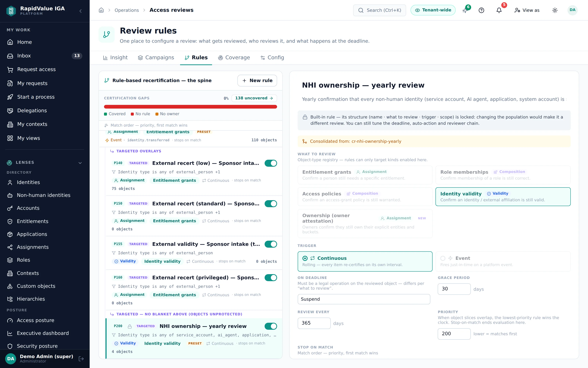588x368 pixels.
Task: Disable External recert (low) rule toggle
Action: (x=271, y=163)
